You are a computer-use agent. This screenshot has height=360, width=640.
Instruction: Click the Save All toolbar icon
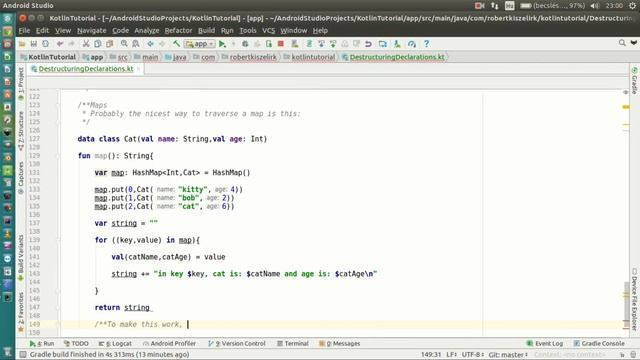33,44
